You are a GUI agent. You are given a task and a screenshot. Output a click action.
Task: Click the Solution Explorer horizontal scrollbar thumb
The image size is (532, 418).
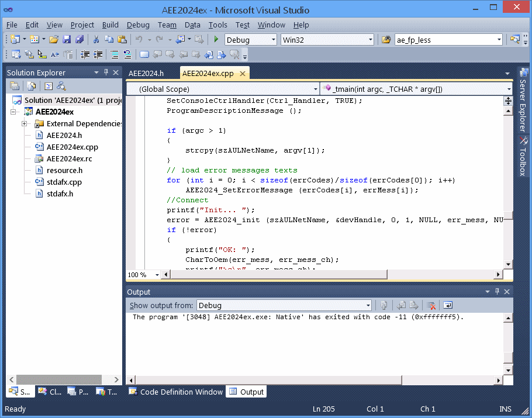pos(59,379)
